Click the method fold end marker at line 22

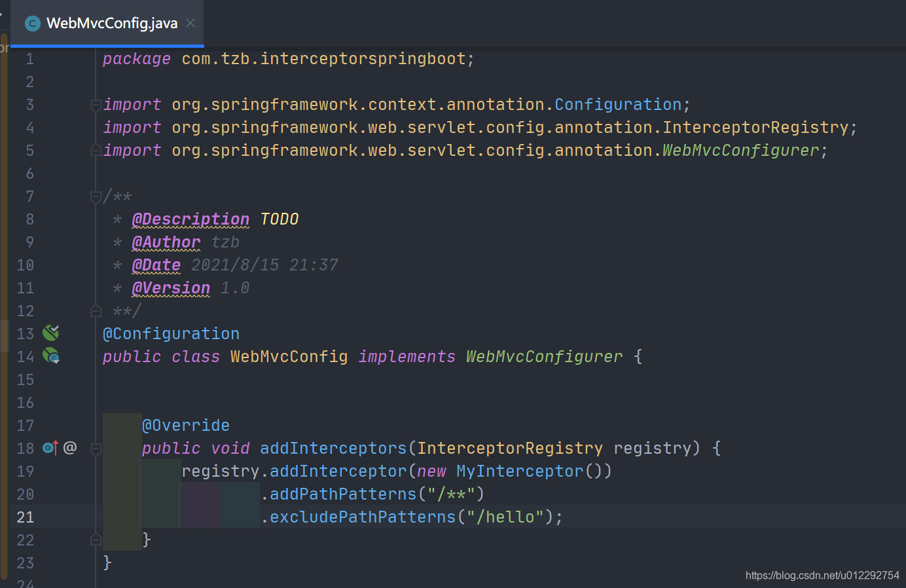coord(96,540)
